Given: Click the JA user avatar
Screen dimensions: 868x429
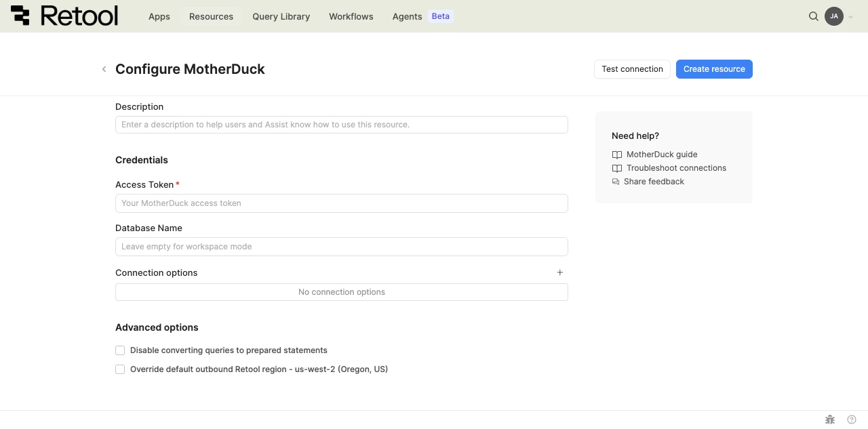Looking at the screenshot, I should 833,16.
